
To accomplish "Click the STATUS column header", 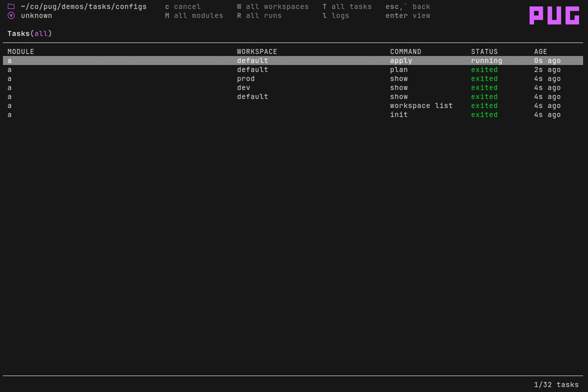I will [x=484, y=51].
